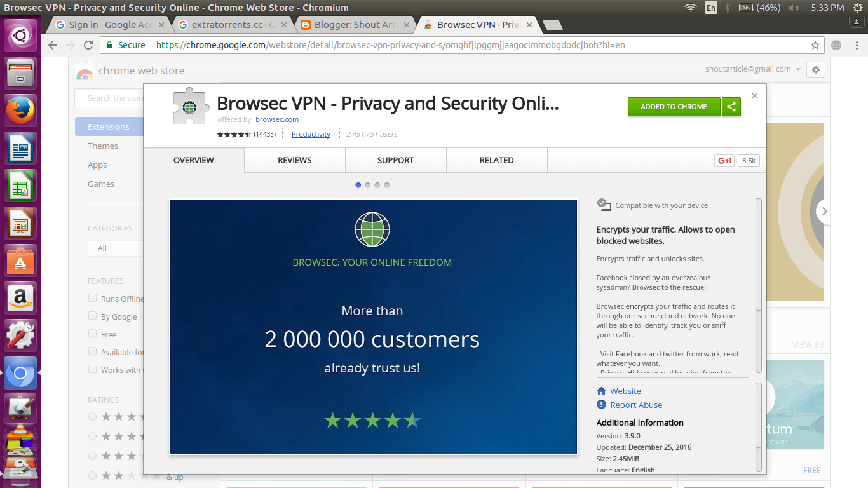Viewport: 868px width, 488px height.
Task: Open the All categories dropdown
Action: [116, 248]
